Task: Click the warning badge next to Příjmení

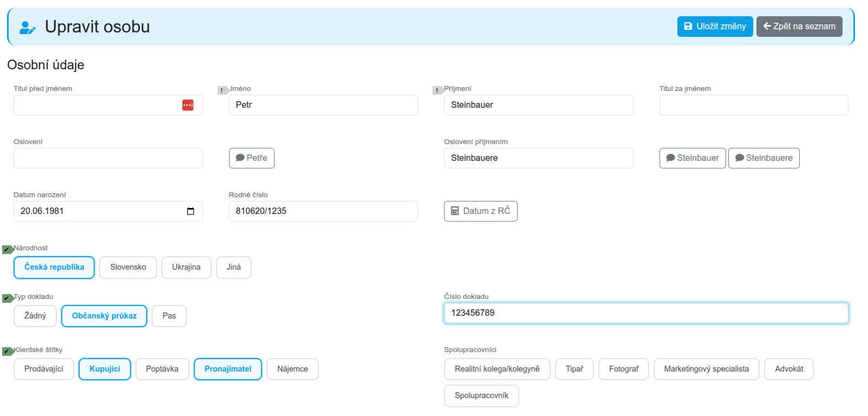Action: tap(438, 90)
